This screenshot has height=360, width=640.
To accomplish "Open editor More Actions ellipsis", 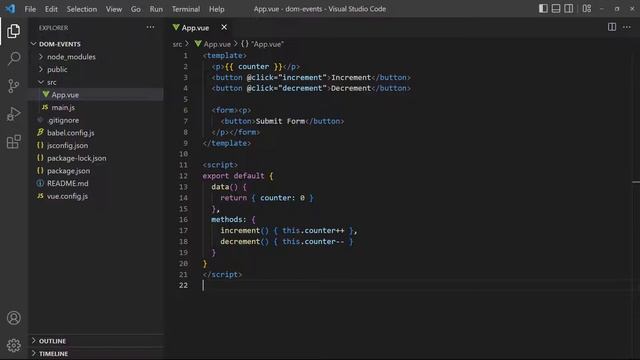I will 627,27.
